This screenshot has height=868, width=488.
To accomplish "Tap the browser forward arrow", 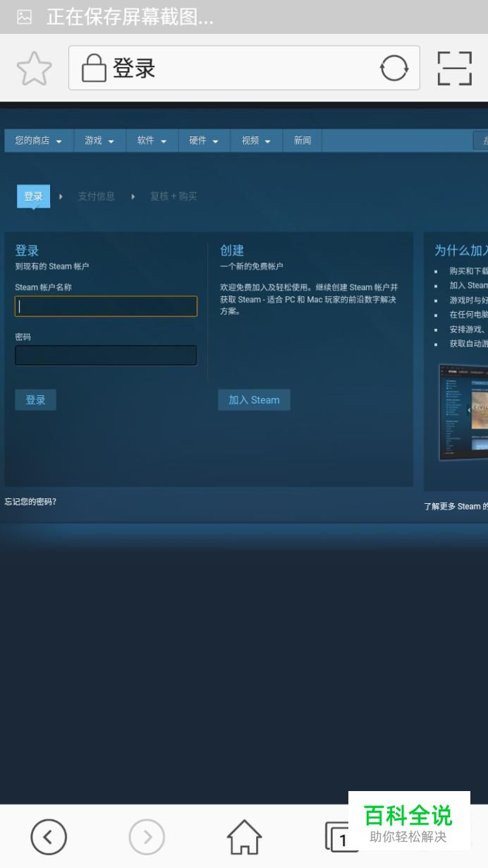I will tap(147, 837).
